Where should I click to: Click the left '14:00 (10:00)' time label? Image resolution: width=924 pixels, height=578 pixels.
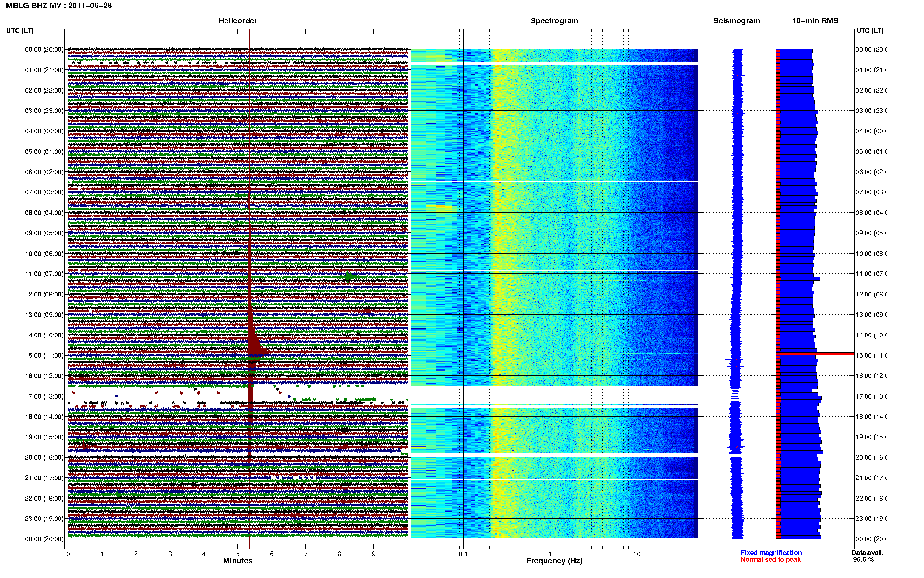coord(44,335)
